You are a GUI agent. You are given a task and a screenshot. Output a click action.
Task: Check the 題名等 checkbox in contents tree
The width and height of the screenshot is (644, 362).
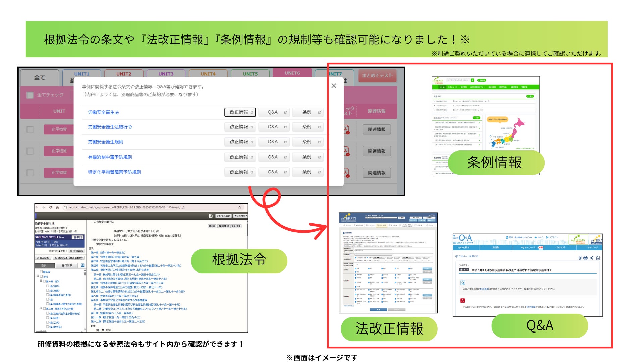[41, 272]
